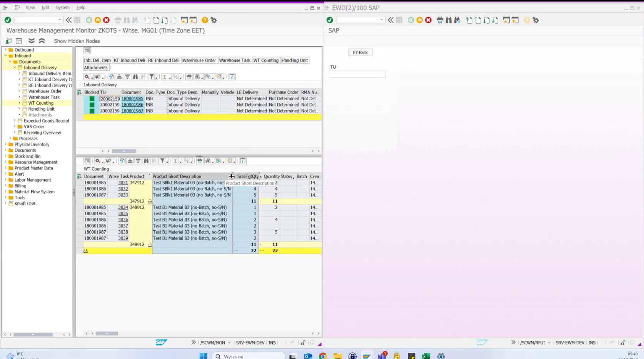Click the Refresh icon in the grid toolbar
The image size is (644, 359).
[112, 77]
